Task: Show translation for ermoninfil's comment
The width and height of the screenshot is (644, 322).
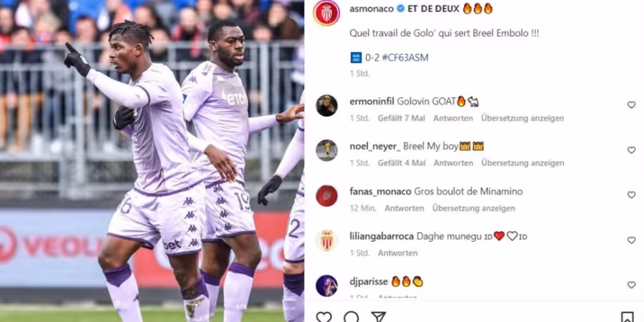Action: (522, 118)
